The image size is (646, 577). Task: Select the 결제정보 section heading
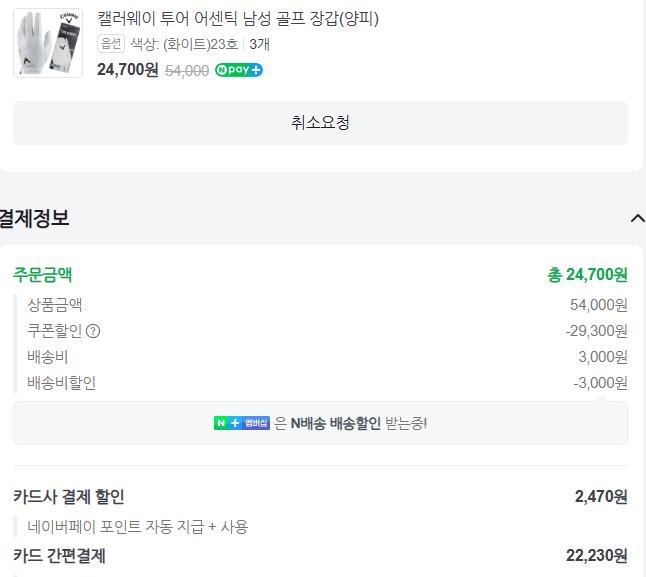tap(35, 218)
